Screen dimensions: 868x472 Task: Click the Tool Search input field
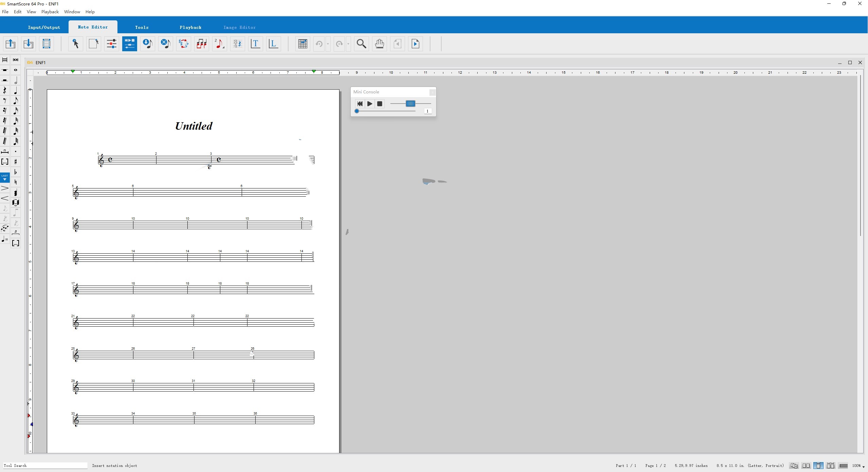click(x=45, y=466)
